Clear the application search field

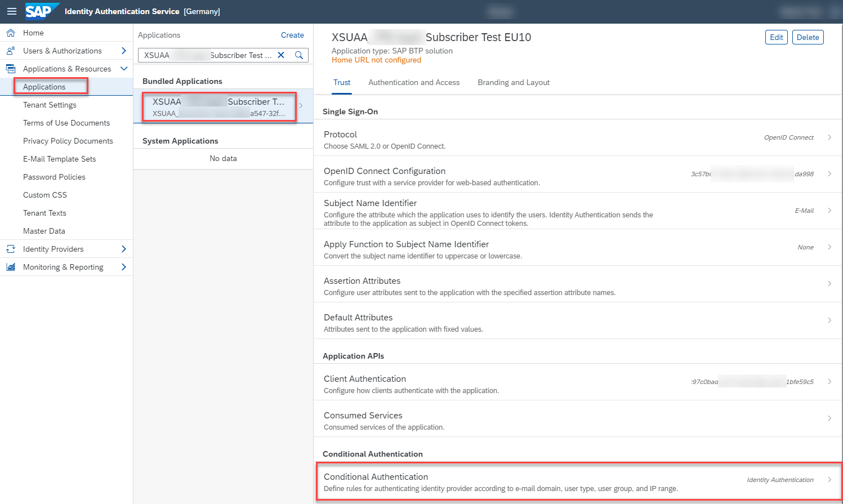point(281,55)
